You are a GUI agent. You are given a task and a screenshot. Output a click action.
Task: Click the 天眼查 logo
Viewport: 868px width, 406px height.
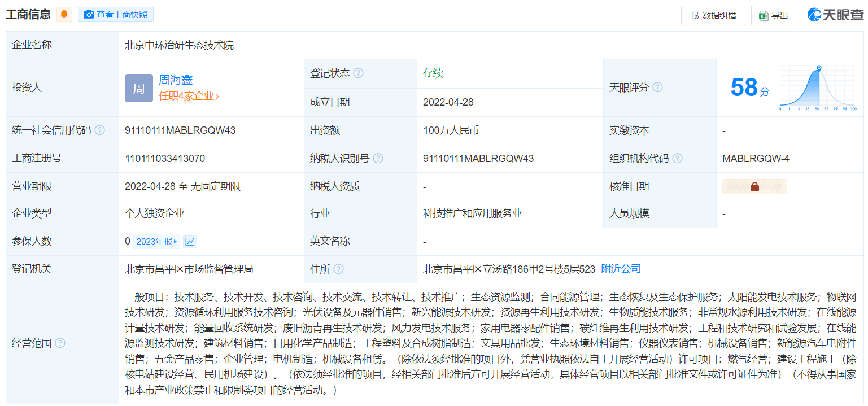[836, 15]
